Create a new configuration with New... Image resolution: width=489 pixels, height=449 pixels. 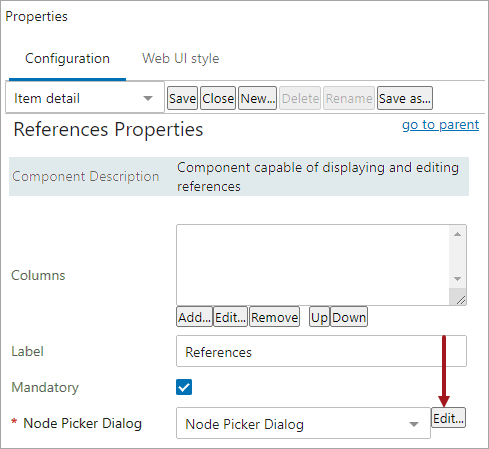coord(257,98)
